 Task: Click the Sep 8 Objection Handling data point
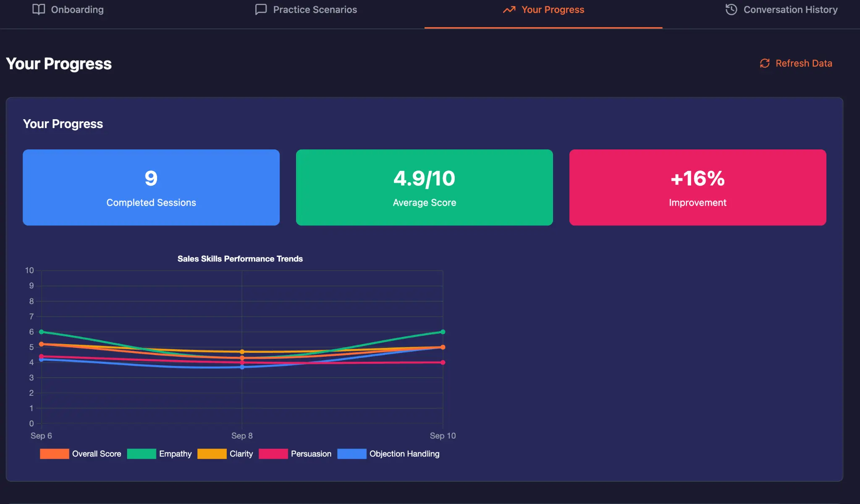(x=242, y=367)
